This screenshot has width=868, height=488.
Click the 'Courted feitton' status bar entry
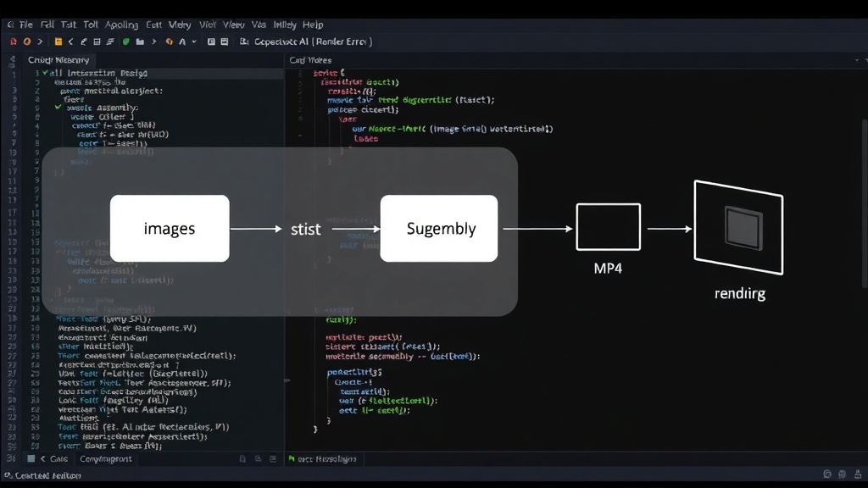point(43,475)
